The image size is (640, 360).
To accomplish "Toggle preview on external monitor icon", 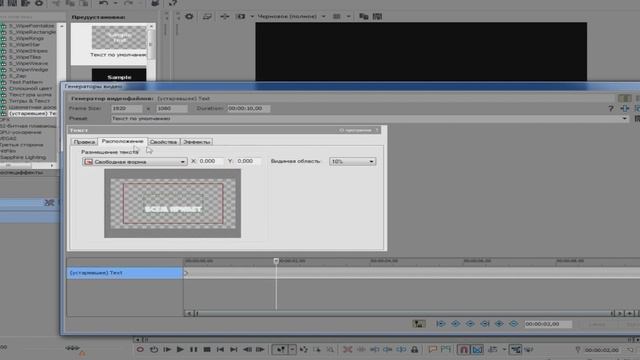I will 207,16.
